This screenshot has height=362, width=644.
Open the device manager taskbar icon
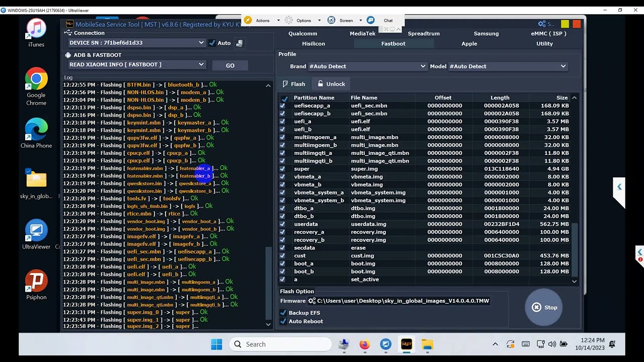pyautogui.click(x=344, y=344)
